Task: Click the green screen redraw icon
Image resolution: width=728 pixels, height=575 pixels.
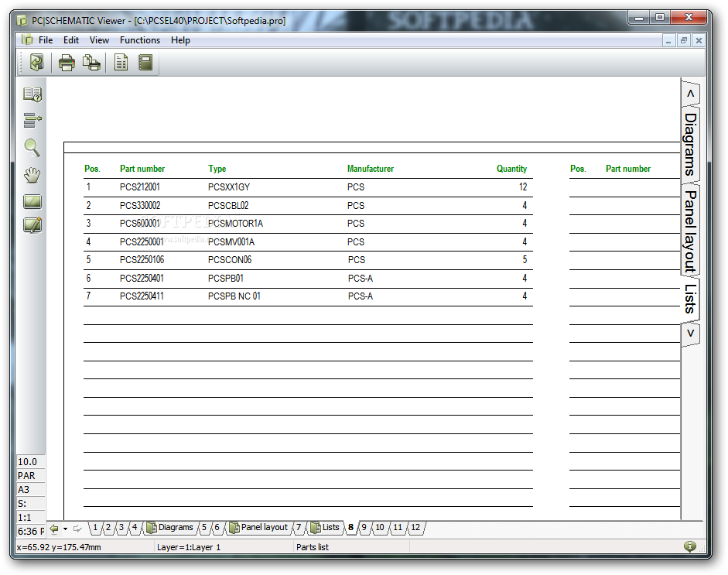Action: [32, 201]
